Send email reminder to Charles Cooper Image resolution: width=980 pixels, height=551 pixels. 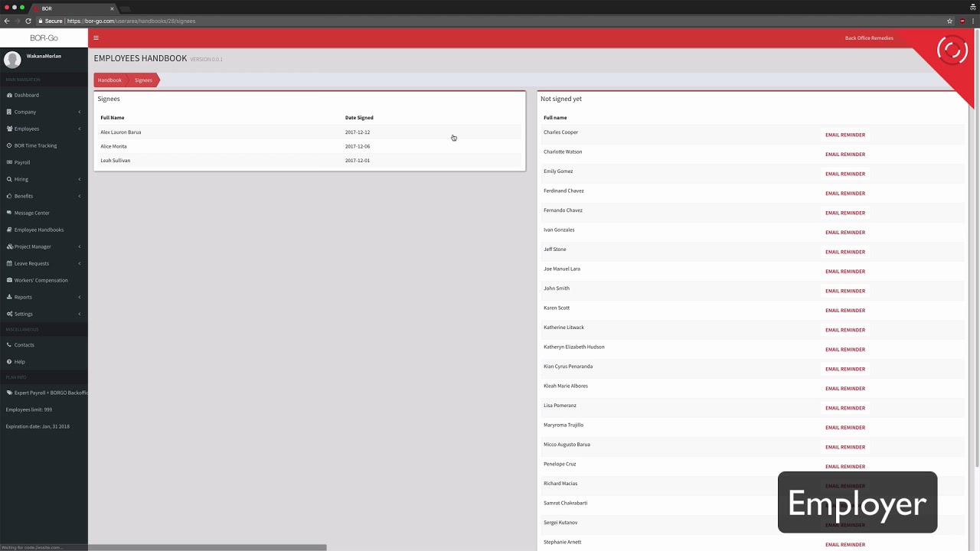[x=845, y=135]
